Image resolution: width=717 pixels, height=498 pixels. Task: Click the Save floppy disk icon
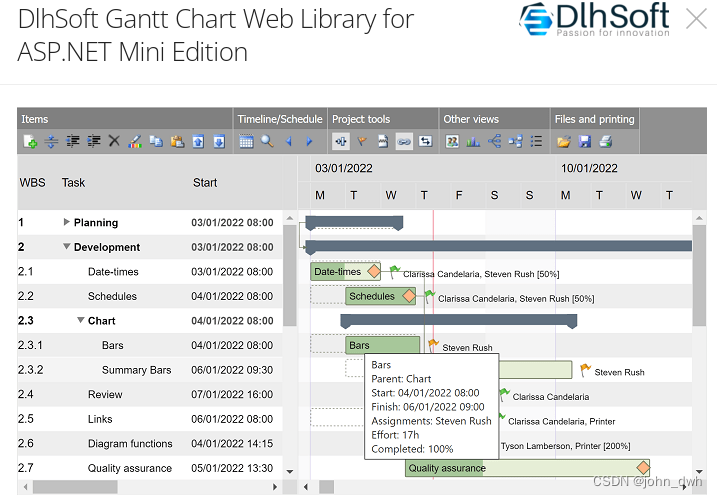585,142
